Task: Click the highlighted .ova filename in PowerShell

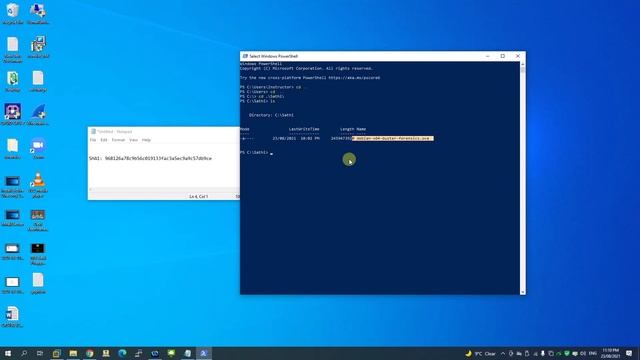Action: [393, 138]
